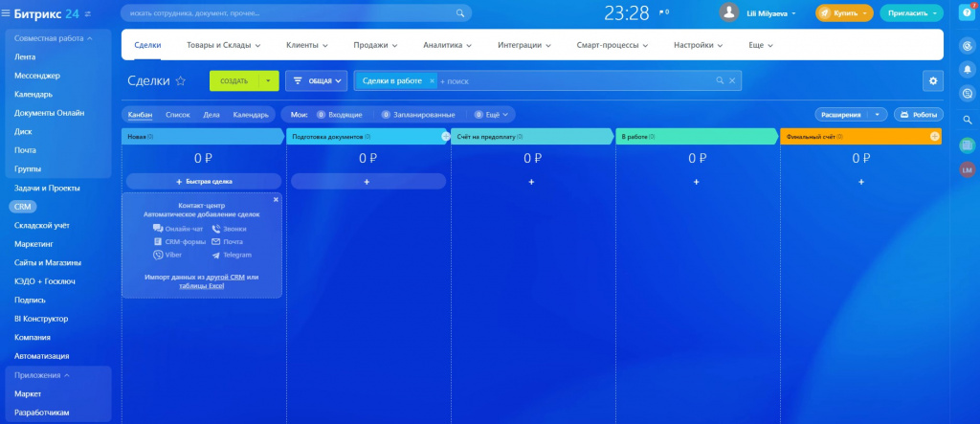Click the settings gear icon
Screen dimensions: 980x424
(x=933, y=80)
